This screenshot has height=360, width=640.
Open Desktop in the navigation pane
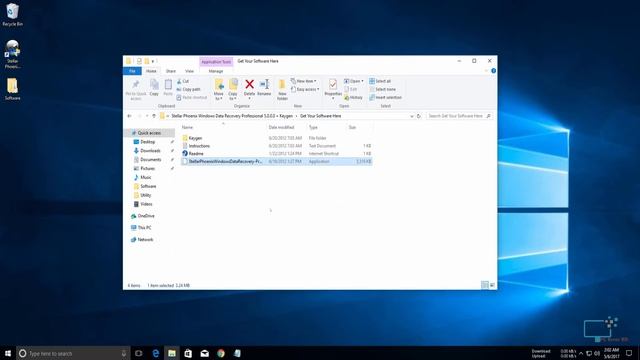pos(147,142)
